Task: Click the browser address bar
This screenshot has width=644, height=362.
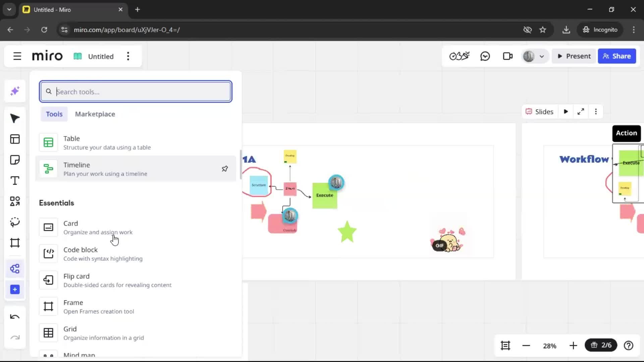Action: click(288, 29)
